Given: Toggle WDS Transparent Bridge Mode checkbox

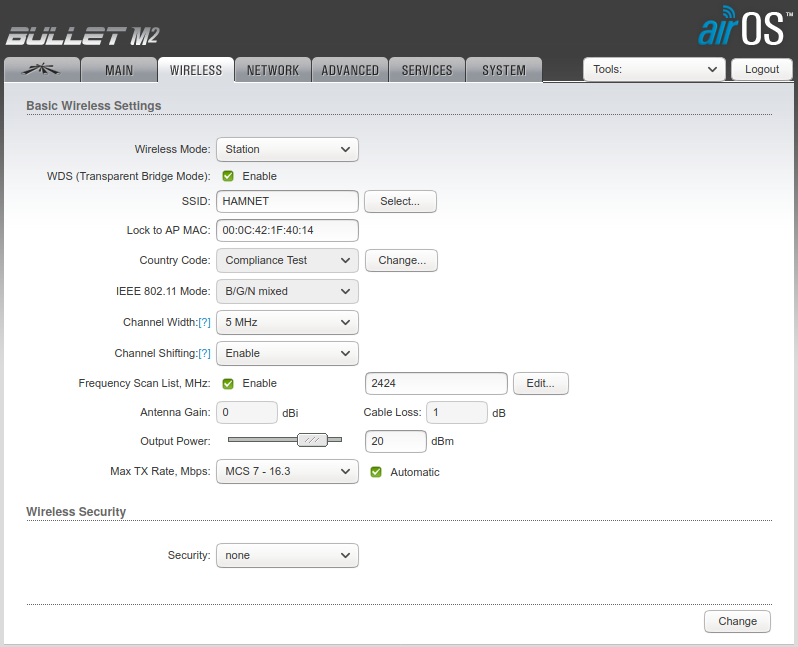Looking at the screenshot, I should 228,176.
